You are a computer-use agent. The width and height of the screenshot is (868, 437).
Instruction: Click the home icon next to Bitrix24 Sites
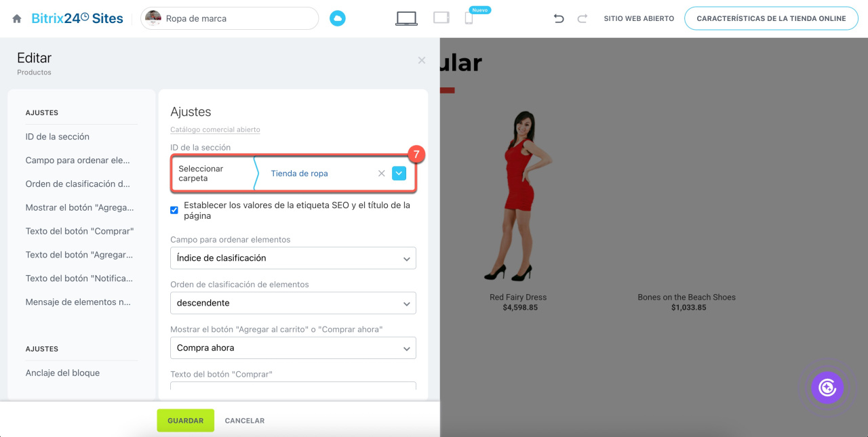[x=17, y=19]
